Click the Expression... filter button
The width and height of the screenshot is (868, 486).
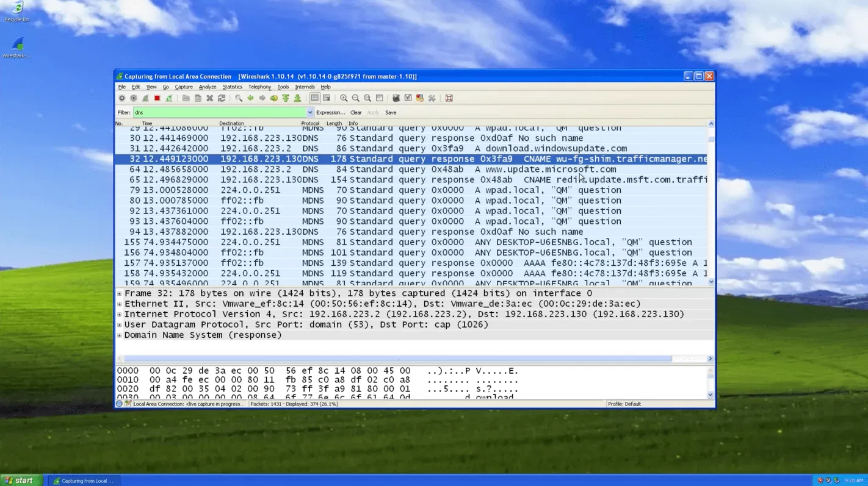[x=330, y=113]
